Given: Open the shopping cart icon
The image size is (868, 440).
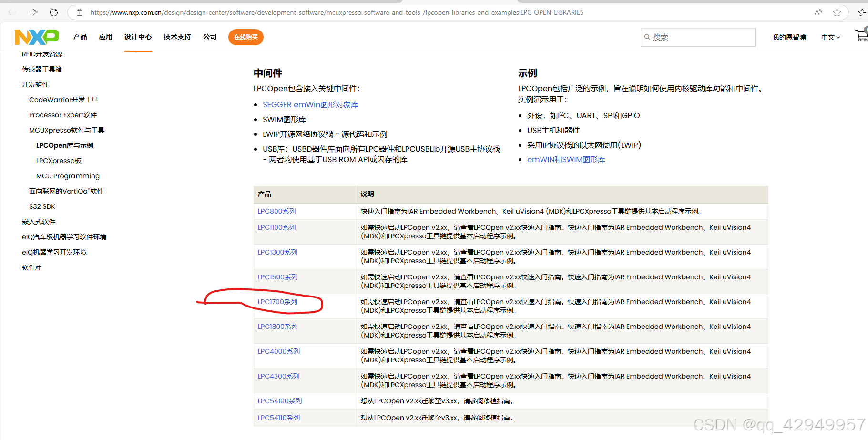Looking at the screenshot, I should point(861,36).
